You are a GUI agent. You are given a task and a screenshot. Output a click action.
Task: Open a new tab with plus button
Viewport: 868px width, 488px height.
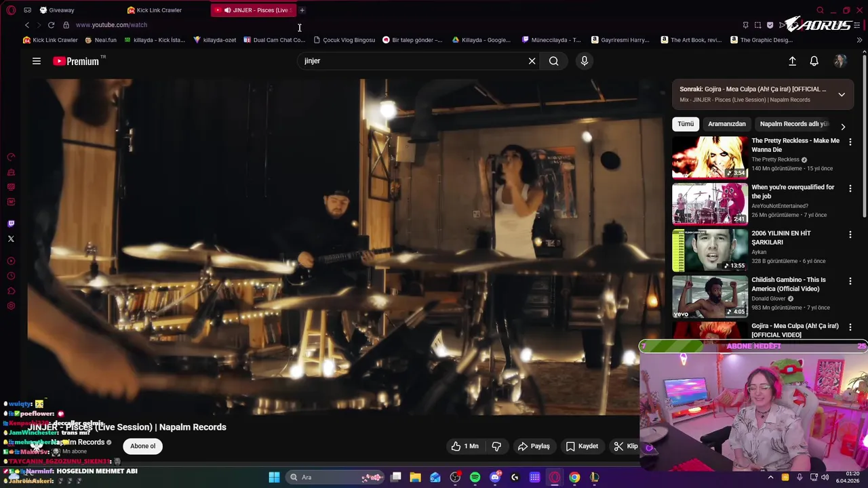click(302, 10)
